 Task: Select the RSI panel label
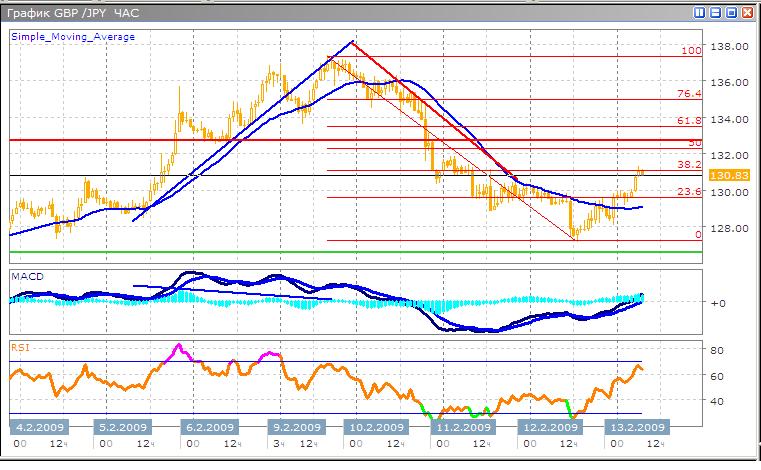tap(19, 347)
